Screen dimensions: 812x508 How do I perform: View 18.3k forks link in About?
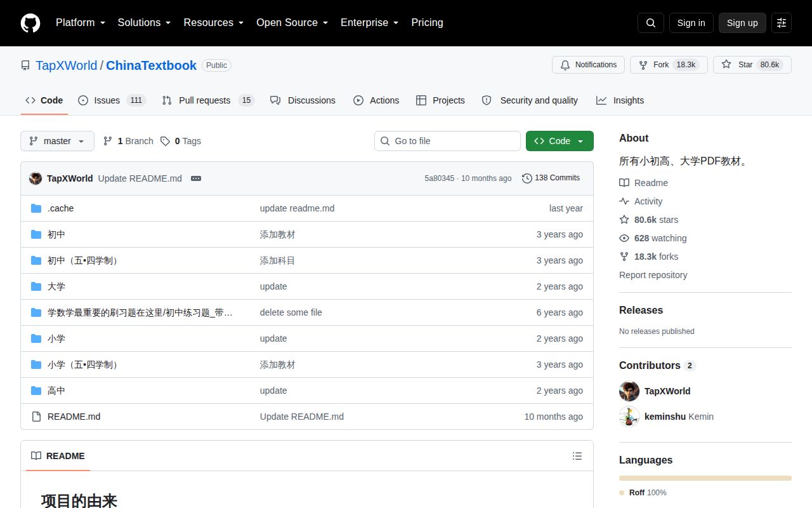(648, 257)
